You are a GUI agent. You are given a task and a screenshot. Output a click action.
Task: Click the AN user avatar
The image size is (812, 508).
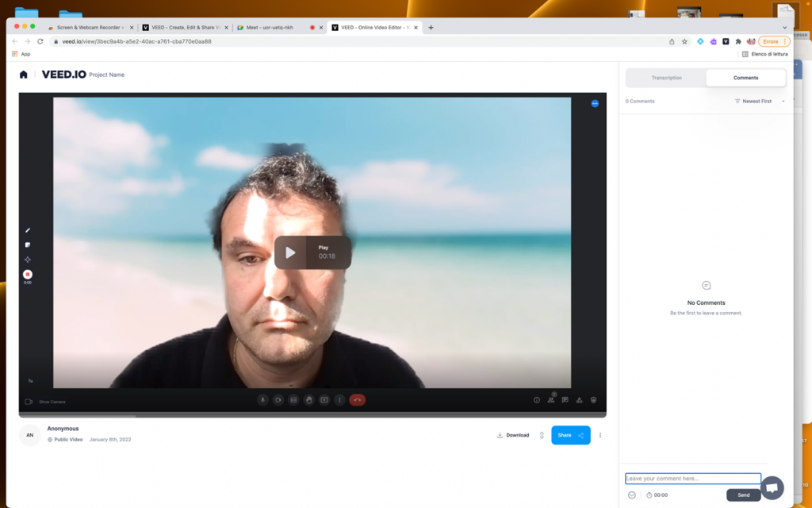(x=30, y=436)
